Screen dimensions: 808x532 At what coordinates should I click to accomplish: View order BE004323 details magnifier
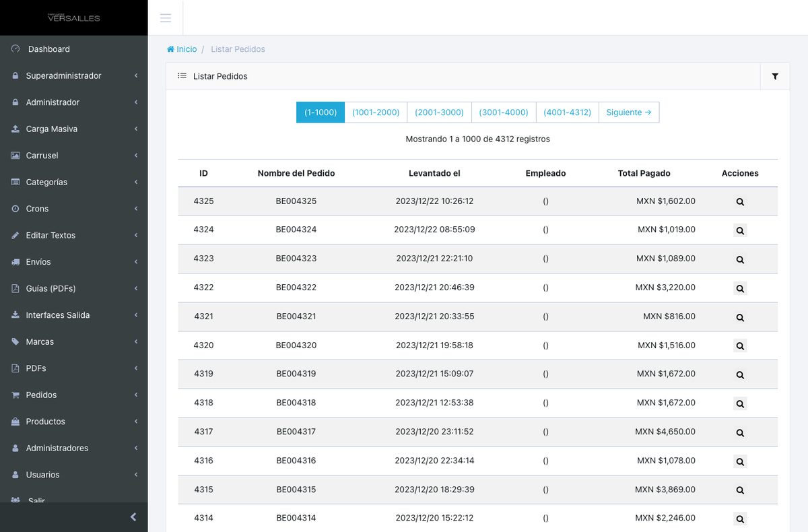740,259
